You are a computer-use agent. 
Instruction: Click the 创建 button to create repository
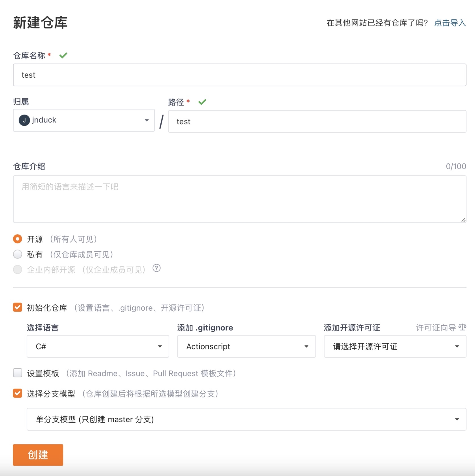38,454
